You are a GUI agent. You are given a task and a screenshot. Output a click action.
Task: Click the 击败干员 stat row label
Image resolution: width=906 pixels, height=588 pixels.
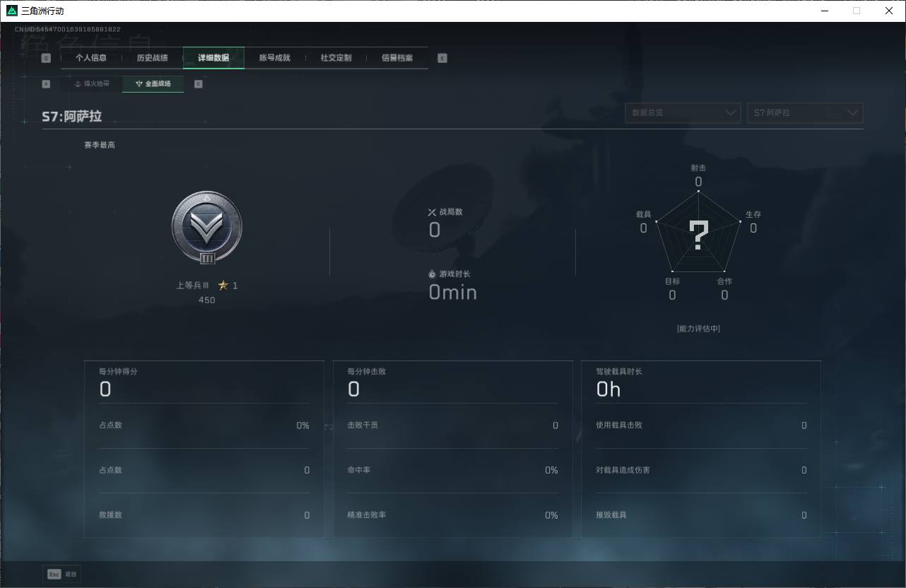363,425
